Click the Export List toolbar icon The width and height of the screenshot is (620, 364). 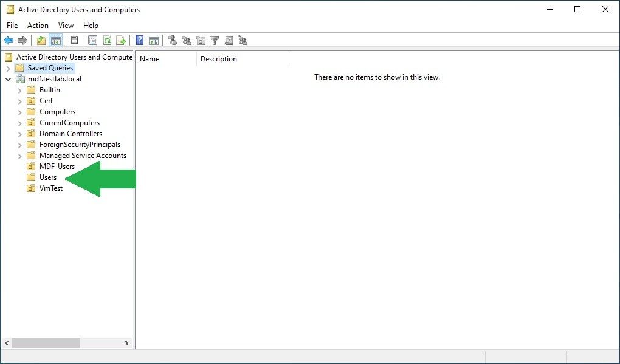click(121, 40)
